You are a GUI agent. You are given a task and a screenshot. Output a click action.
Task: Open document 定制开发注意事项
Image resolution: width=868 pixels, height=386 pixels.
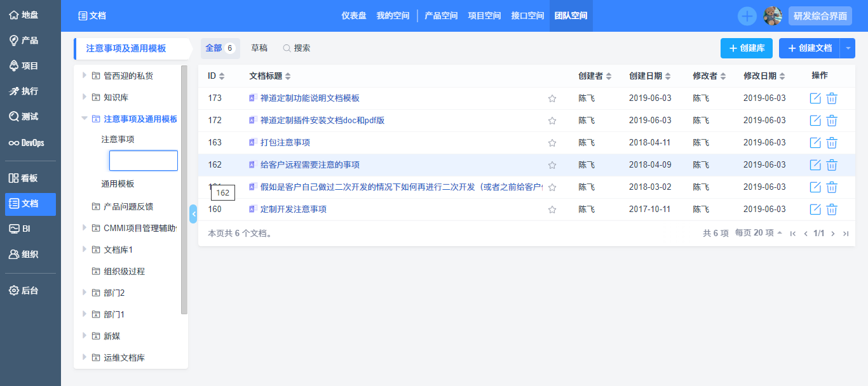pos(294,210)
